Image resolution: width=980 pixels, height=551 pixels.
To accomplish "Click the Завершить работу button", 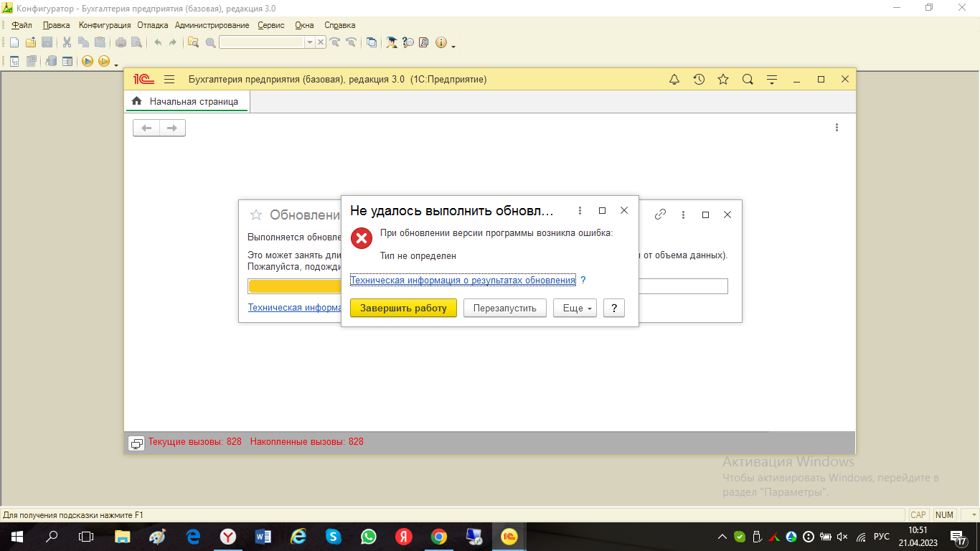I will [x=403, y=308].
